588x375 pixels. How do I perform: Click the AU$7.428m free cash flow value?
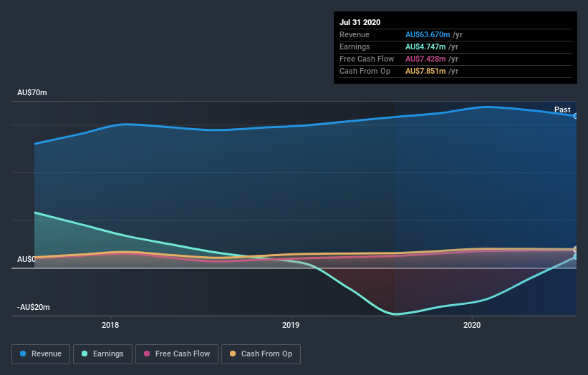click(425, 59)
